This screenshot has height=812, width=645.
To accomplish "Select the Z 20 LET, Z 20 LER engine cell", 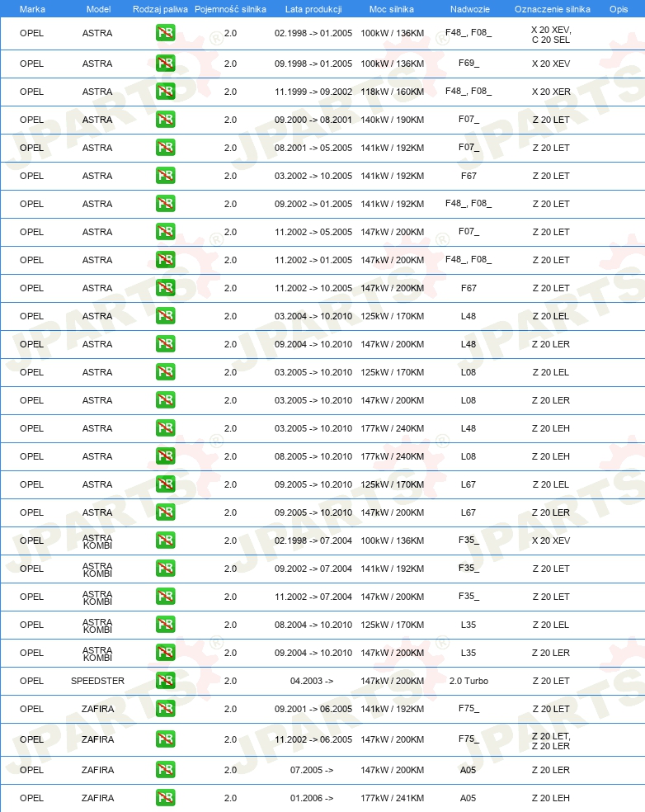I will (551, 741).
